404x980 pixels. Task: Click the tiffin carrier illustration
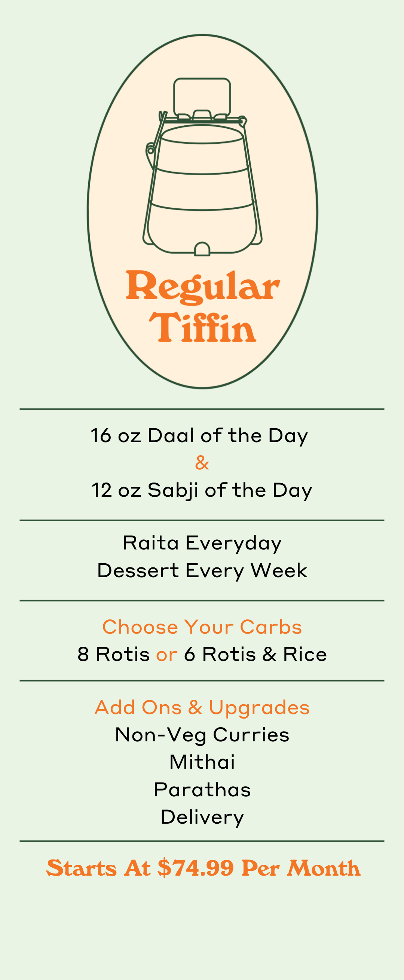tap(202, 167)
